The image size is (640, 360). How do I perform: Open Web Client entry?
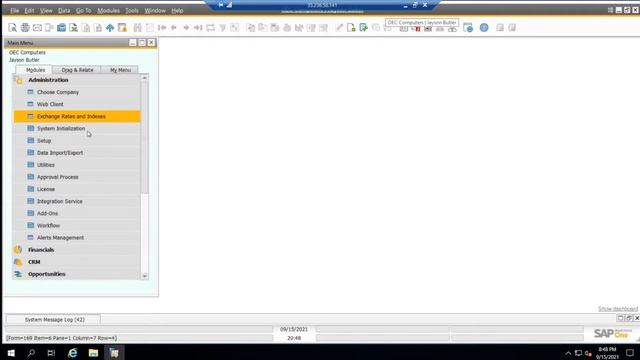click(50, 104)
